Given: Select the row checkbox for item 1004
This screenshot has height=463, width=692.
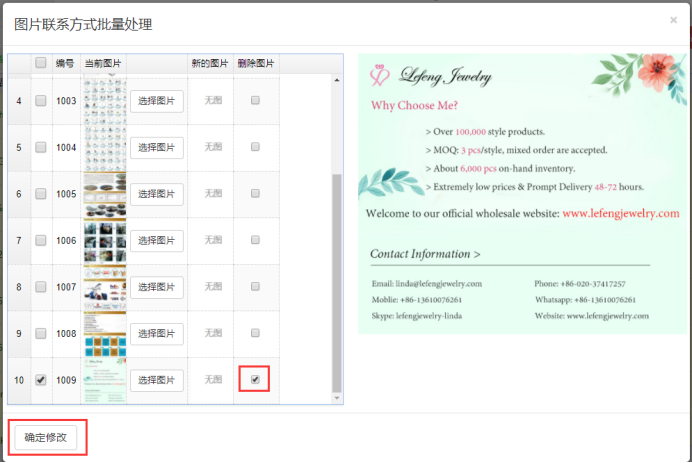Looking at the screenshot, I should (41, 147).
